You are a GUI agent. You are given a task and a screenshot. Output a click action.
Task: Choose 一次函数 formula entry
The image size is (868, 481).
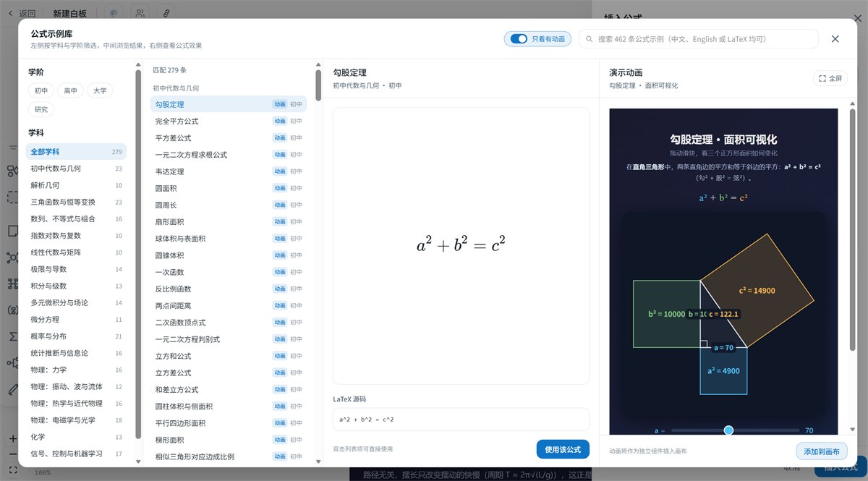click(229, 272)
